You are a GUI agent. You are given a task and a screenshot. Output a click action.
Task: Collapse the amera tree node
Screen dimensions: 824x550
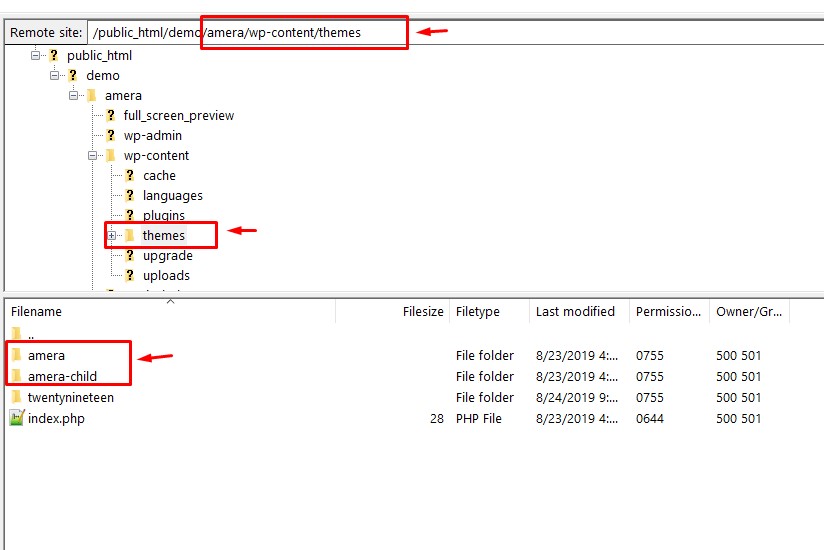tap(74, 96)
